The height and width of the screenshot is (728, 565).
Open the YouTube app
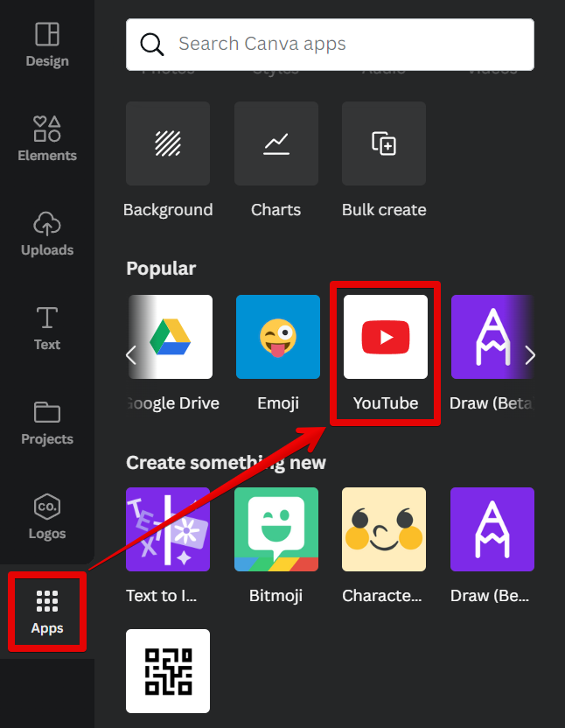386,337
